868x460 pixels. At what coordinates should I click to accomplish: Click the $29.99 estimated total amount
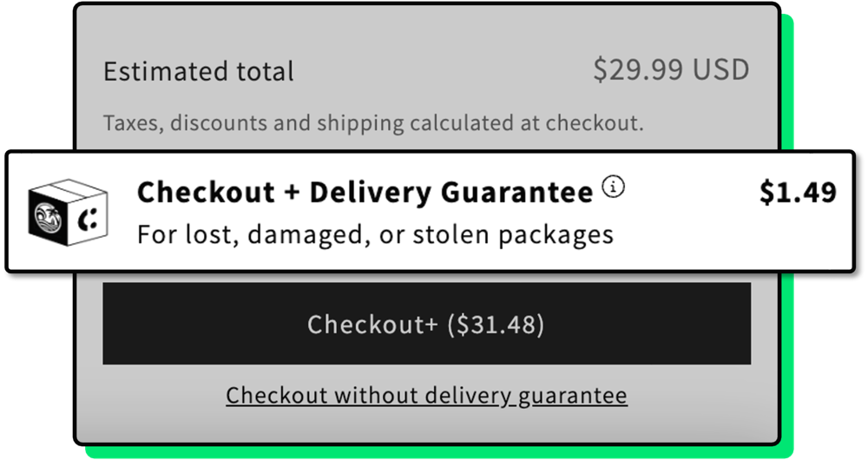[634, 69]
